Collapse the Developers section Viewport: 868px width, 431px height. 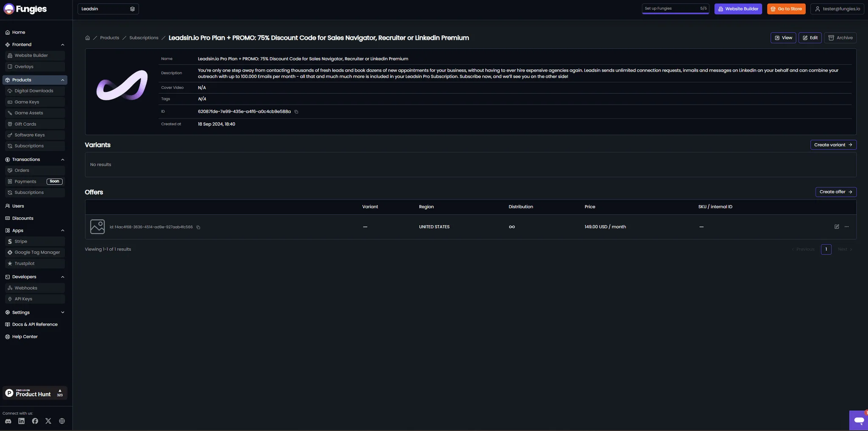coord(63,277)
